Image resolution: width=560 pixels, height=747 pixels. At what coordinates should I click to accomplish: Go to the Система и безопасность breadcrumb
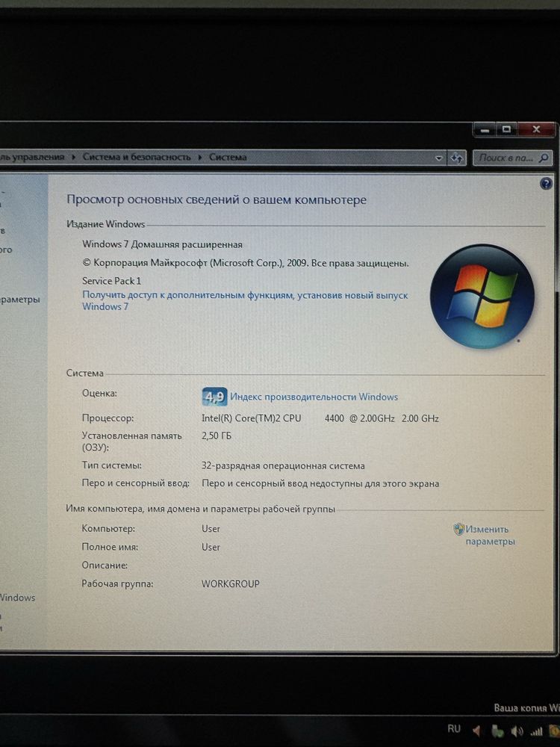[x=137, y=157]
